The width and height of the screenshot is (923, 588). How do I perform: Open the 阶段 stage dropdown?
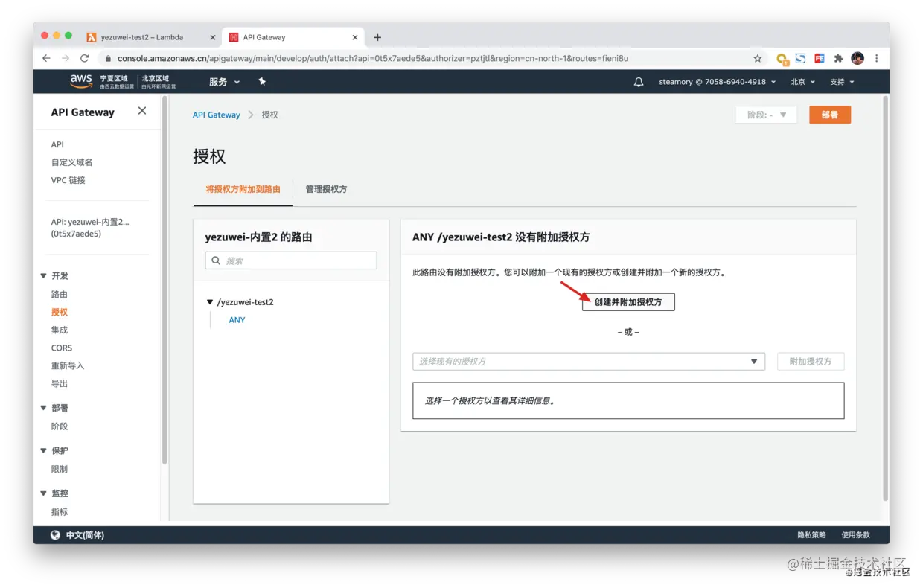766,115
